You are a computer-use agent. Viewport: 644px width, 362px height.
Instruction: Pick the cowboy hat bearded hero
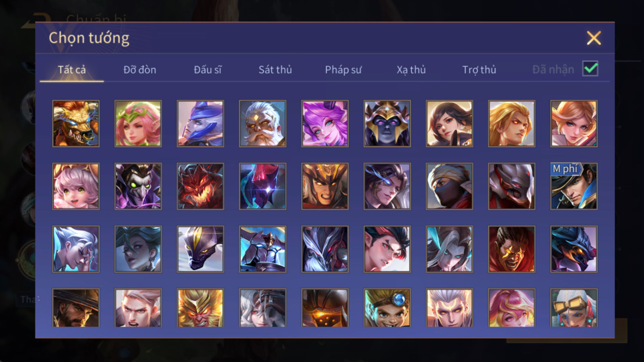point(76,308)
